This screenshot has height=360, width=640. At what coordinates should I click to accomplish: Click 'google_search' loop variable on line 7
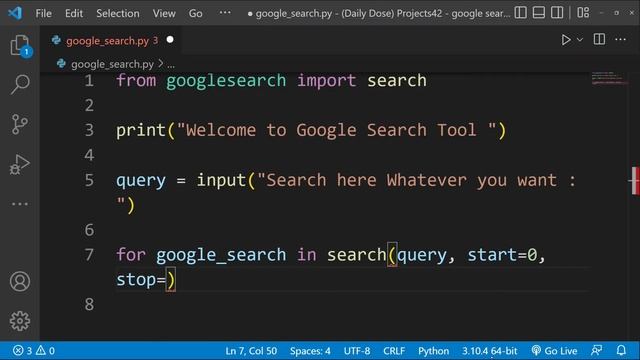[221, 256]
